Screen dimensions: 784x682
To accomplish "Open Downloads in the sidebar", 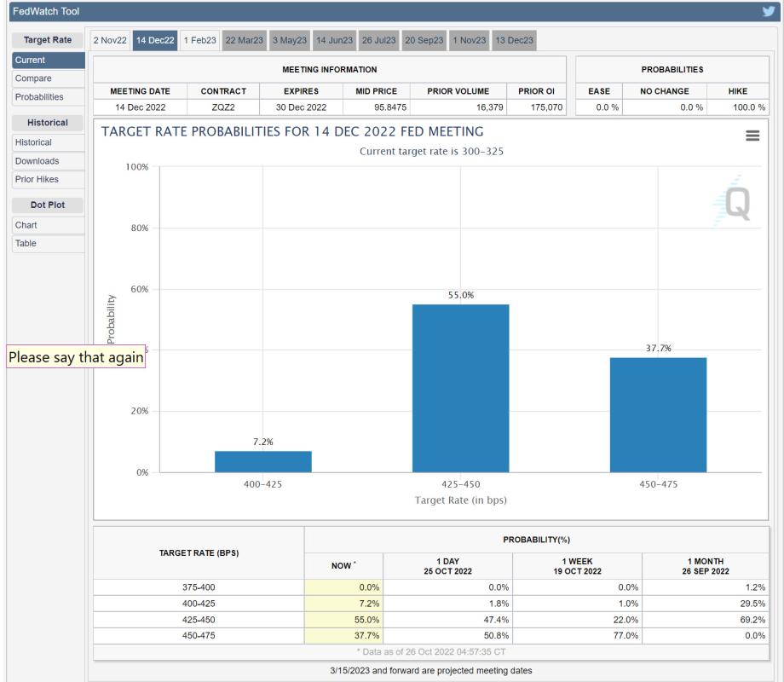I will (x=37, y=161).
